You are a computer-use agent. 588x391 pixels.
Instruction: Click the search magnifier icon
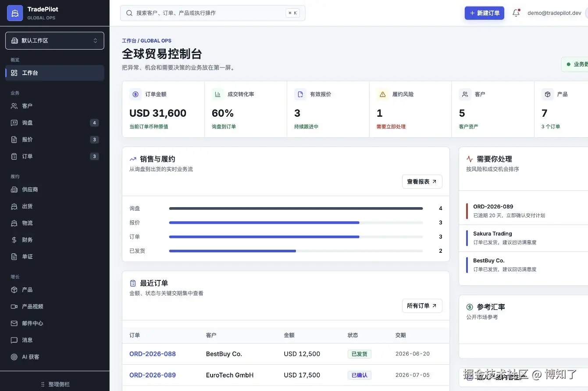129,13
